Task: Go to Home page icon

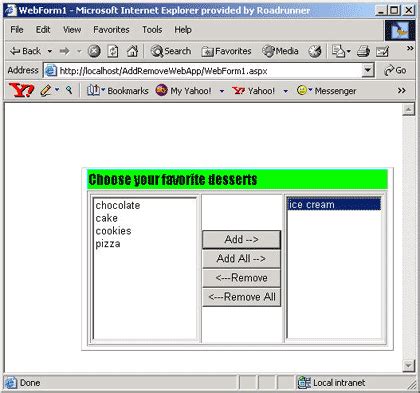Action: tap(132, 51)
